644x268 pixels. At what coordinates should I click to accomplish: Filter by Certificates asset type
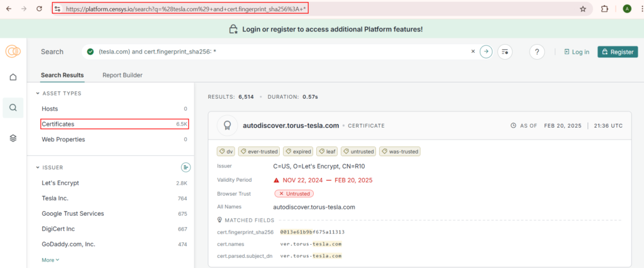click(x=58, y=125)
